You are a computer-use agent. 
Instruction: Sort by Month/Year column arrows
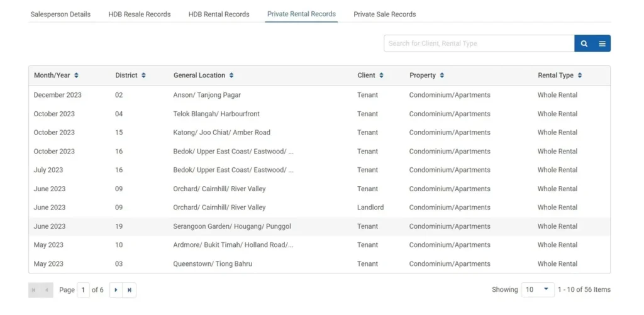[76, 75]
